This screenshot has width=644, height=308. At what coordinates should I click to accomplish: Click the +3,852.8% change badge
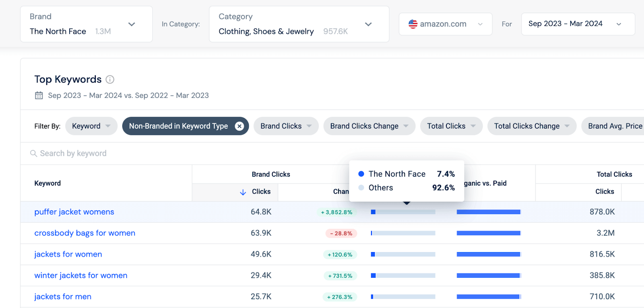[x=336, y=212]
